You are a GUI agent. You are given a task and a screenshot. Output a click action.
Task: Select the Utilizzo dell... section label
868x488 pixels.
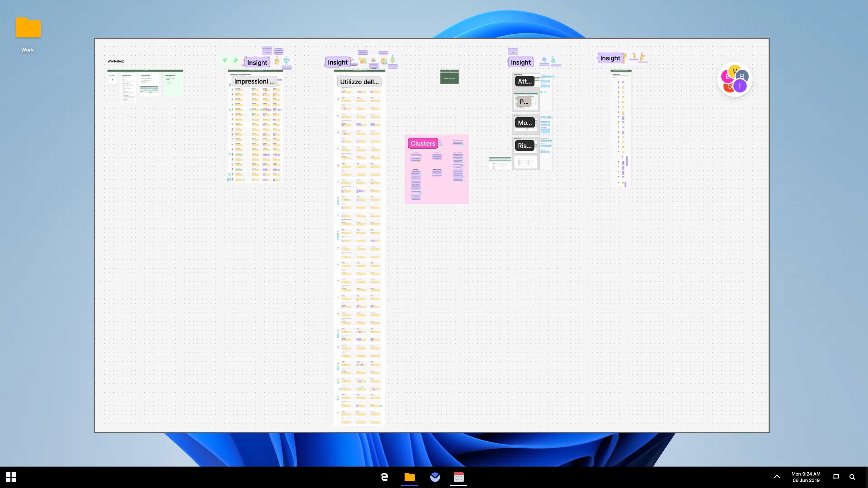(x=359, y=82)
